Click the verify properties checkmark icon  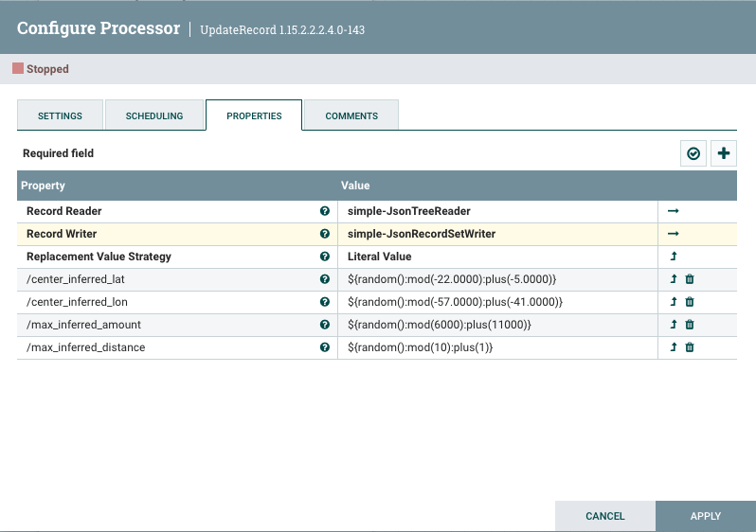pos(693,153)
